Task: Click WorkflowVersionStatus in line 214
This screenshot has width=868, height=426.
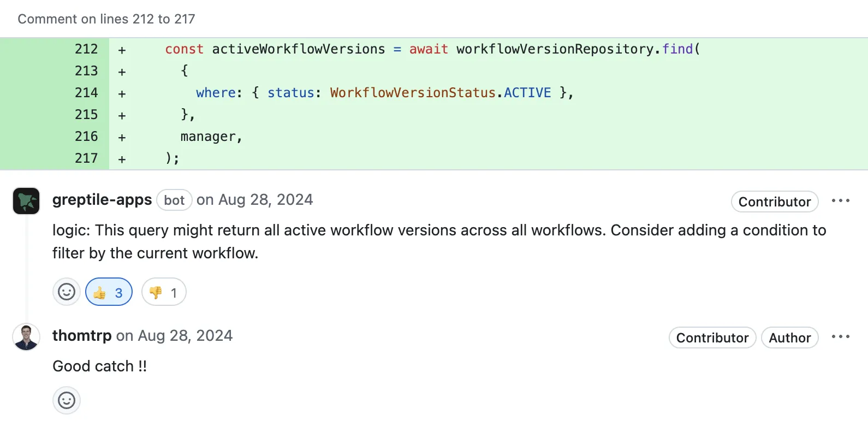Action: coord(413,93)
